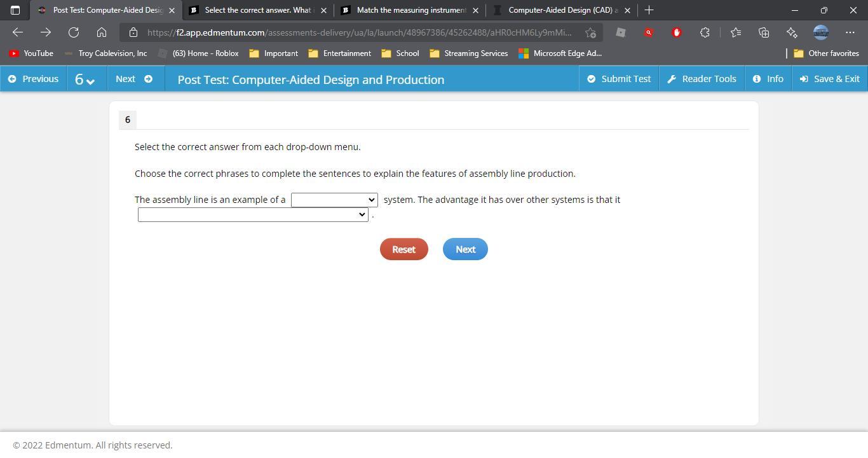Close the Computer-Aided Design (CAD) tab
The image size is (868, 458).
point(627,10)
